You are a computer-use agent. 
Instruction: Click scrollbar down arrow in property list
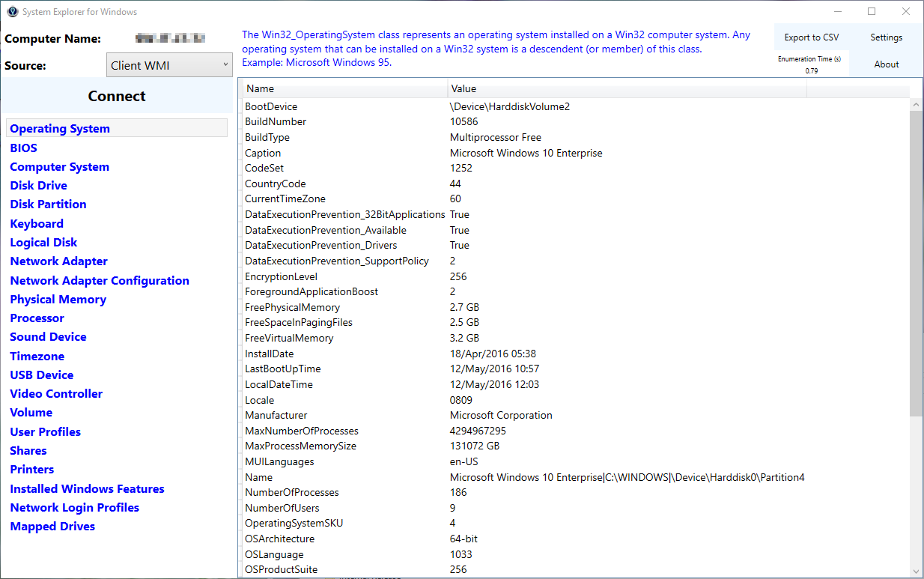(x=917, y=572)
